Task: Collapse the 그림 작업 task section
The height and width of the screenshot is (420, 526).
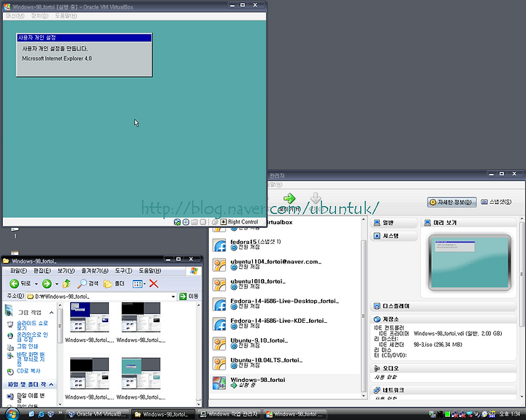Action: coord(51,313)
